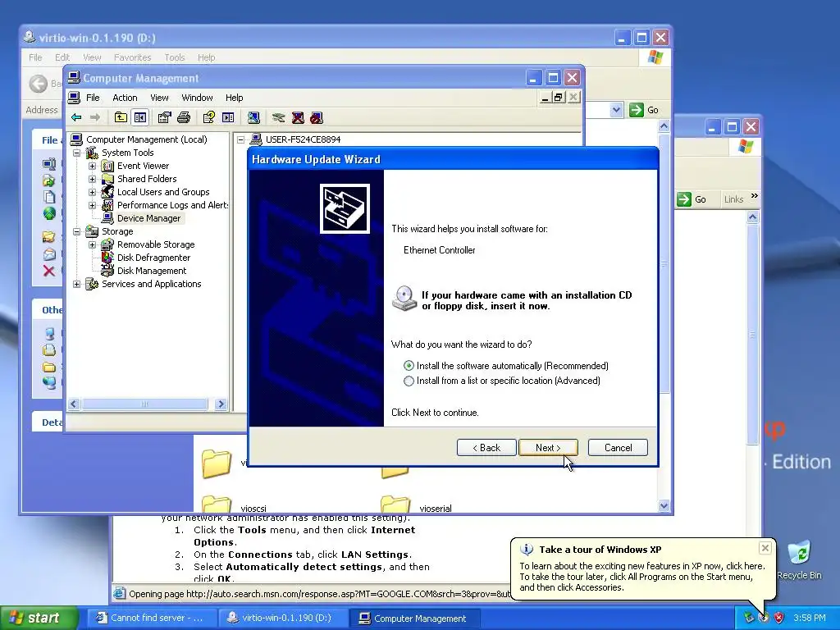The width and height of the screenshot is (840, 630).
Task: Click the Update driver toolbar icon
Action: coord(278,117)
